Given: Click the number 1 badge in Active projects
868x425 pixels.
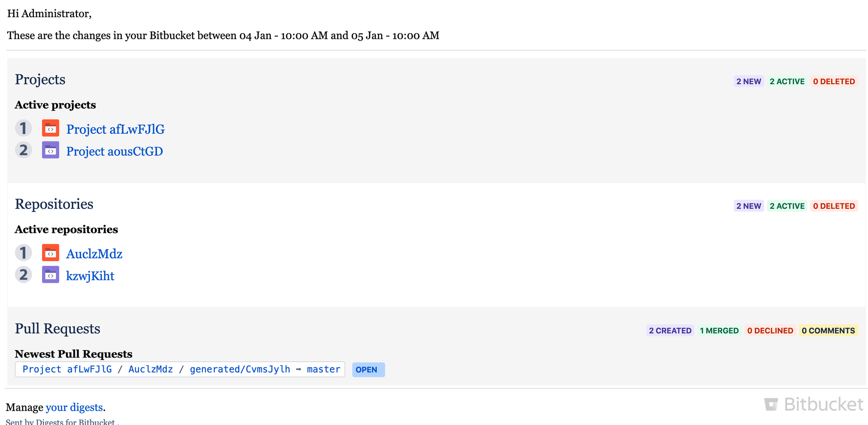Looking at the screenshot, I should 24,128.
